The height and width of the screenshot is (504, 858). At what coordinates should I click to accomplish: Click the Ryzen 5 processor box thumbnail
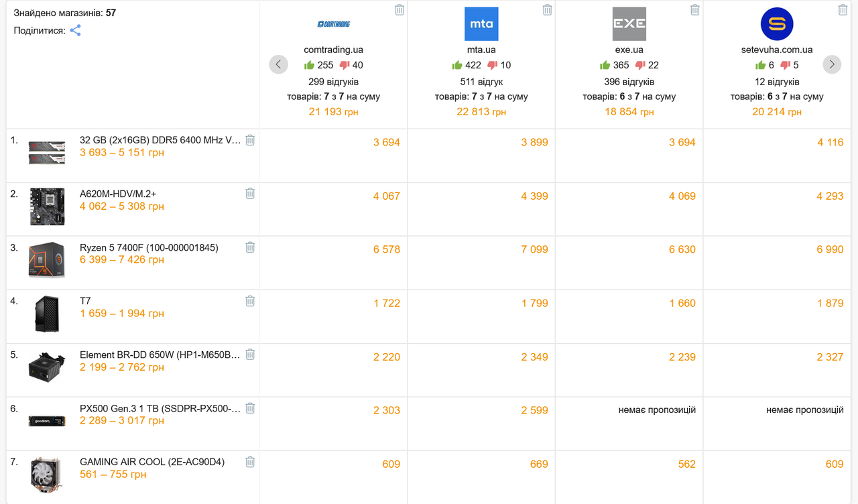47,260
